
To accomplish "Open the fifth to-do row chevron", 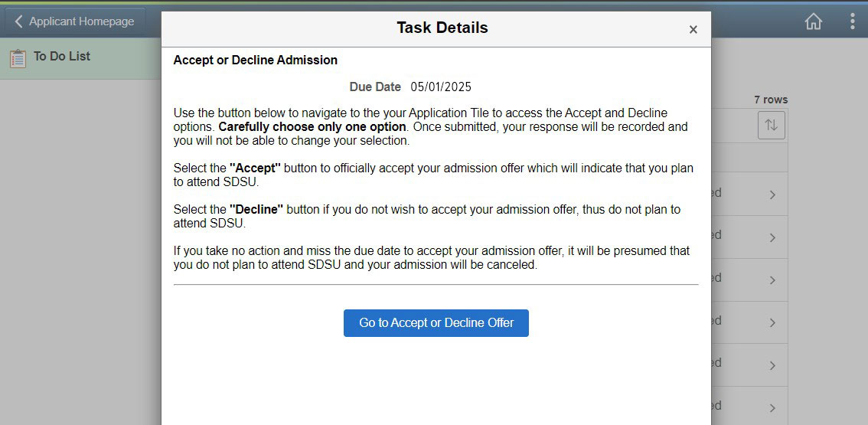I will pos(772,366).
